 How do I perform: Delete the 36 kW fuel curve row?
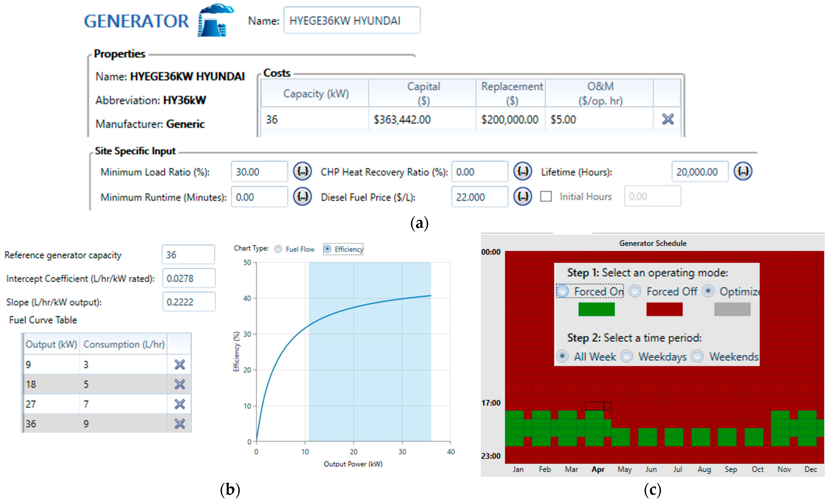coord(180,424)
